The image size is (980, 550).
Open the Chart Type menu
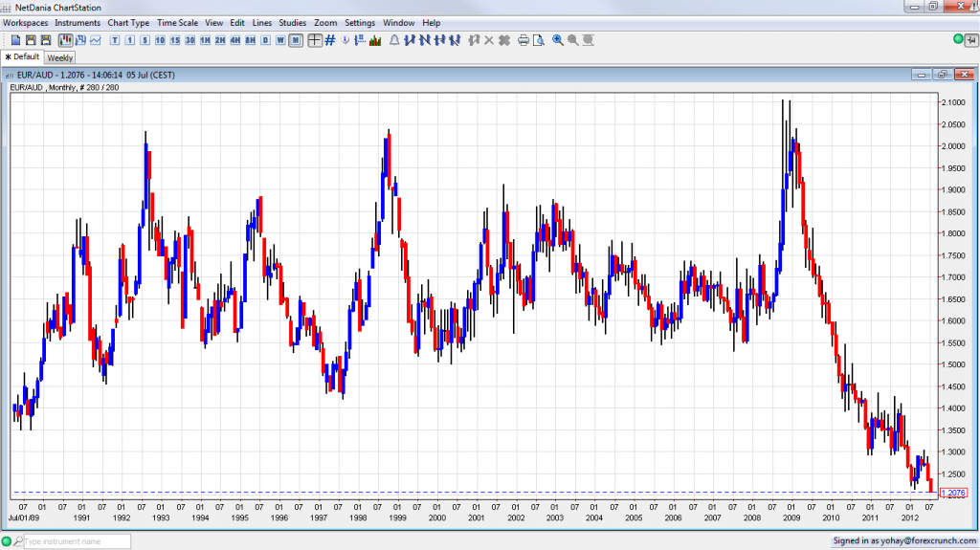[128, 22]
